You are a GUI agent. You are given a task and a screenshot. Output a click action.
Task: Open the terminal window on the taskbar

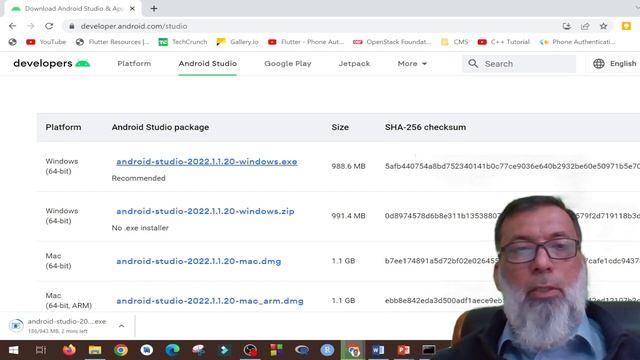429,350
